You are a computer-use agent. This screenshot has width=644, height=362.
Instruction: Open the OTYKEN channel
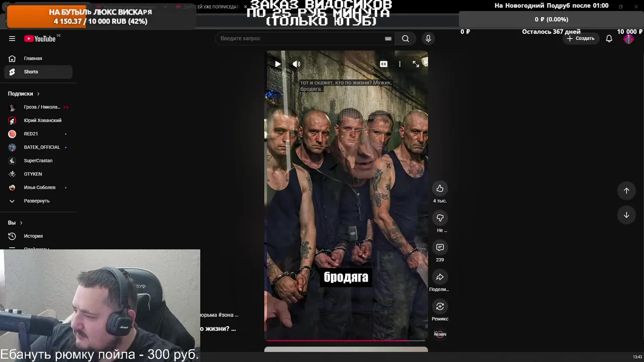[x=38, y=174]
